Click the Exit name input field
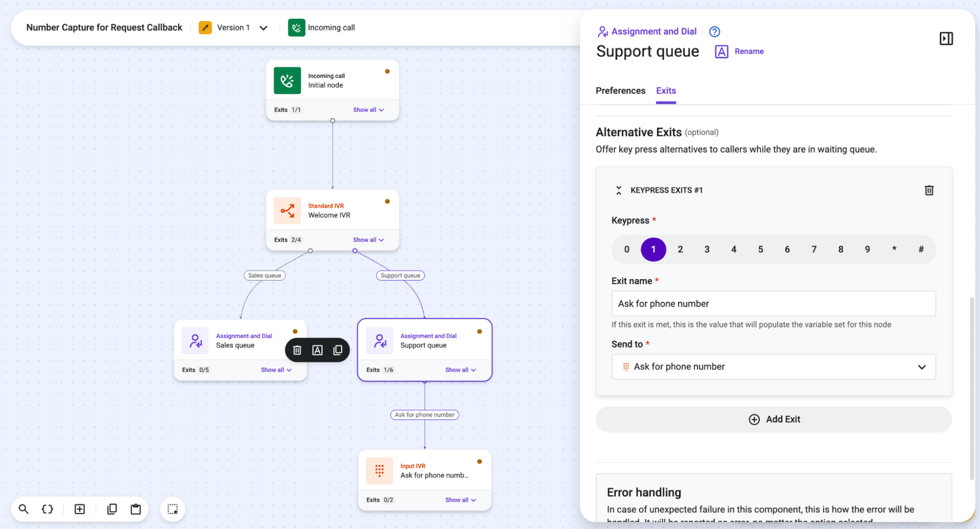This screenshot has height=529, width=980. (773, 304)
